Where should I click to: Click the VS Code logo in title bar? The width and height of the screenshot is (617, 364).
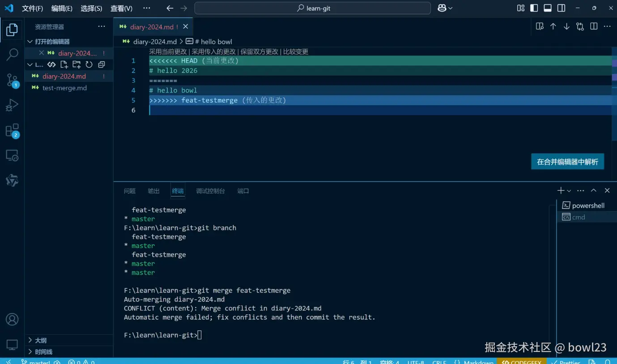tap(9, 8)
